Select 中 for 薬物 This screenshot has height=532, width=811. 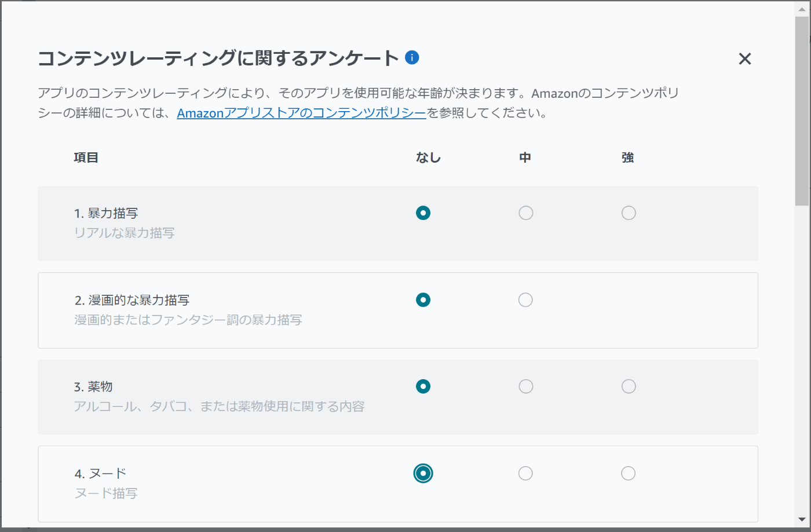[525, 386]
